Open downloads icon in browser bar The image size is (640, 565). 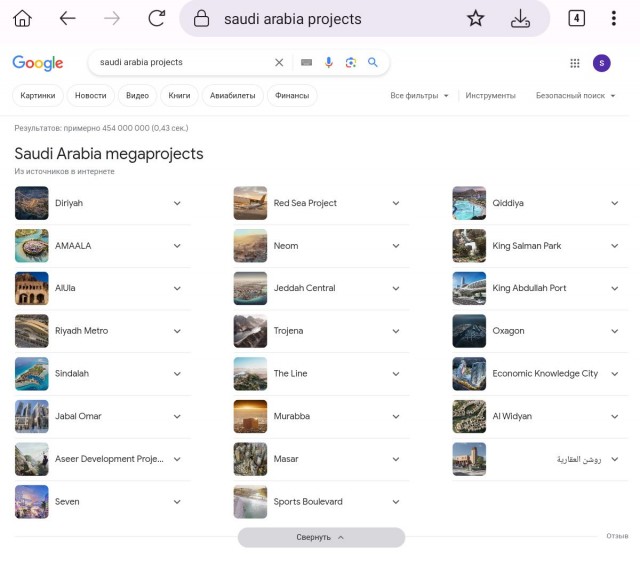coord(520,18)
